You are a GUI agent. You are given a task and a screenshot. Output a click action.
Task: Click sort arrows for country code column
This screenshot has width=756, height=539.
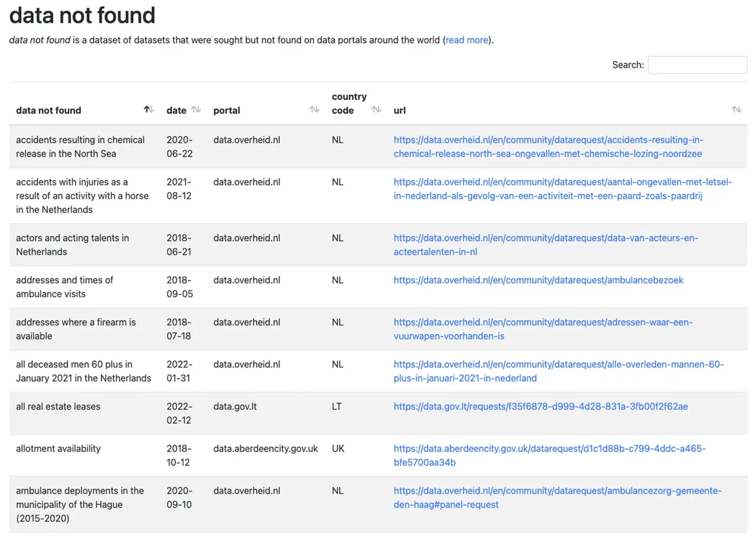376,109
